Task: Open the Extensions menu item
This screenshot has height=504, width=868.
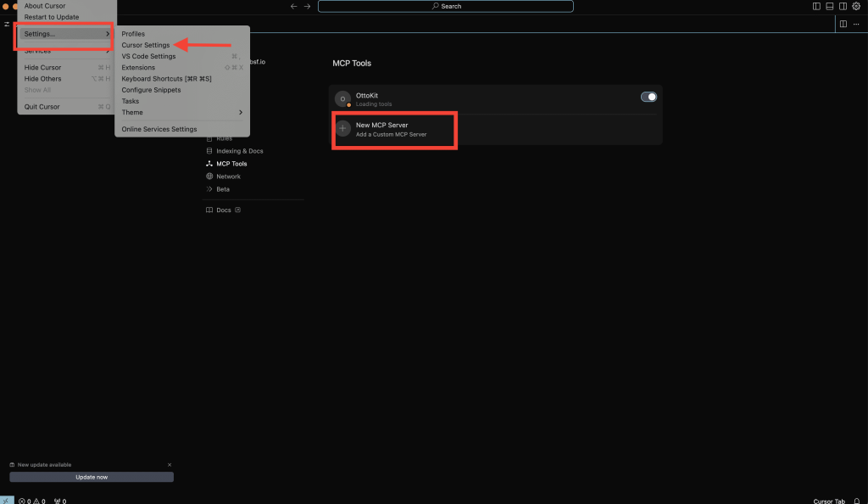Action: pyautogui.click(x=138, y=67)
